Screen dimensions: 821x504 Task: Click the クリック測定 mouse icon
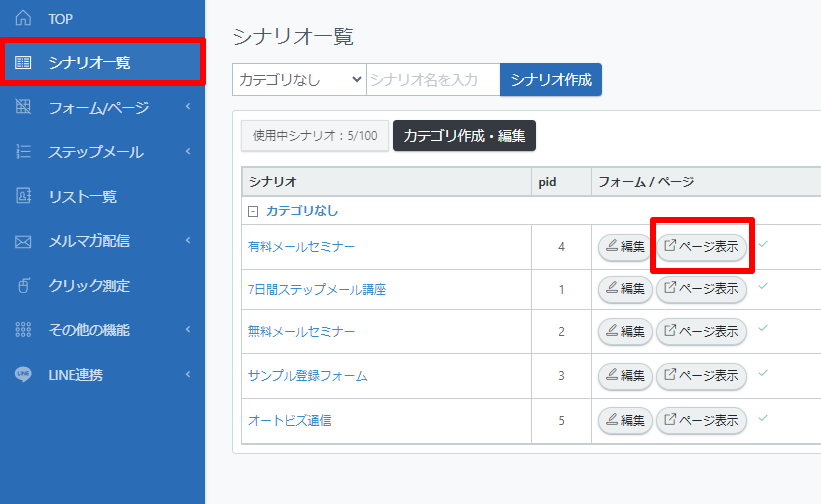pyautogui.click(x=24, y=286)
